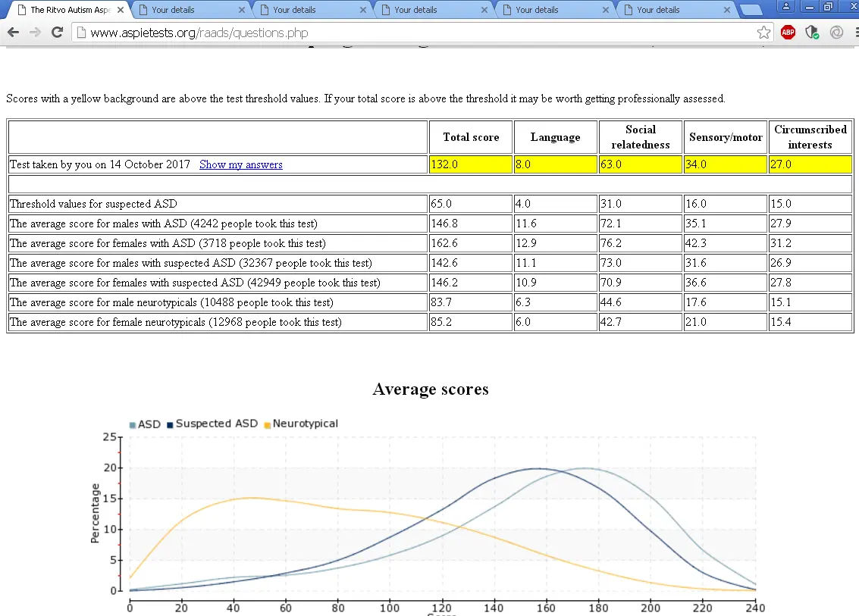Viewport: 859px width, 616px height.
Task: Click the browser forward arrow
Action: coord(36,33)
